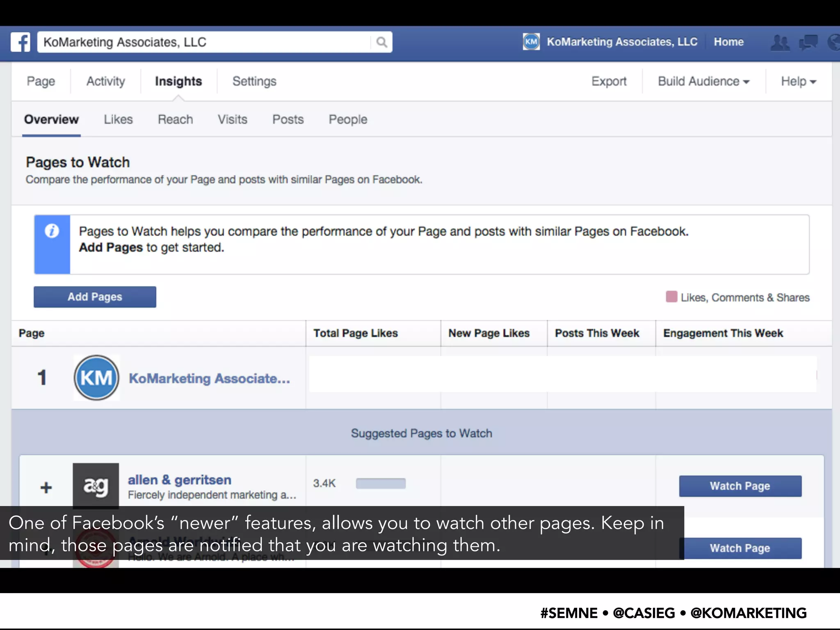Click the Add Pages button

click(95, 297)
